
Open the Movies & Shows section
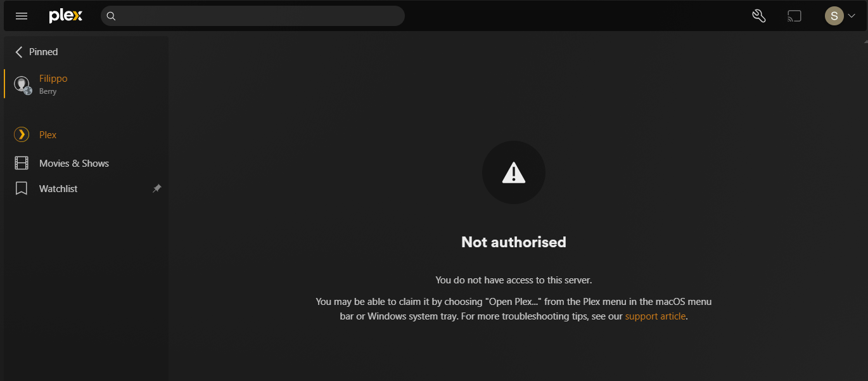[86, 163]
